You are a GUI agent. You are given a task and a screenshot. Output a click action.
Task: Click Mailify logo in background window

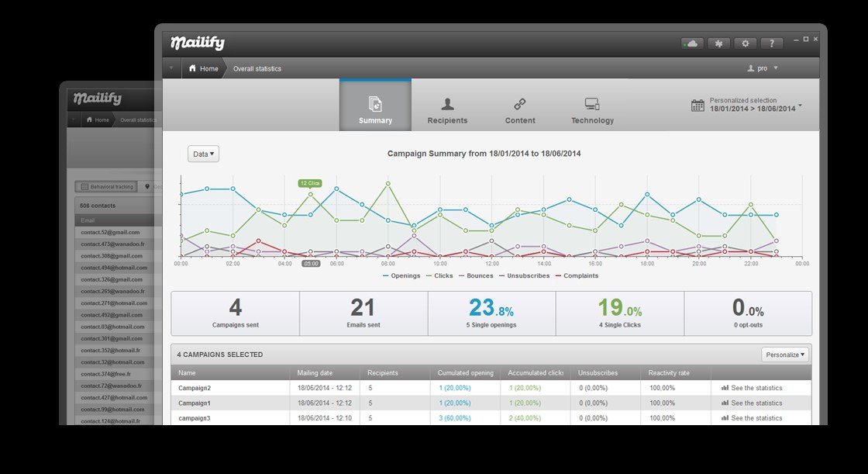[98, 98]
